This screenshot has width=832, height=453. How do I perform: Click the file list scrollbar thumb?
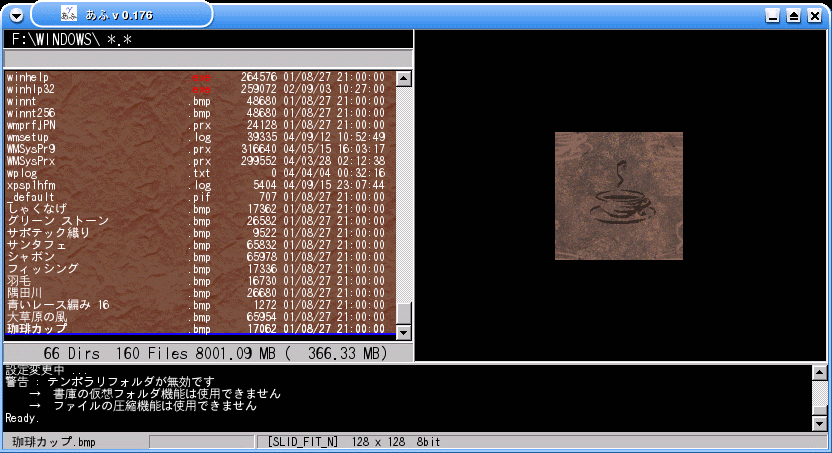click(x=404, y=313)
